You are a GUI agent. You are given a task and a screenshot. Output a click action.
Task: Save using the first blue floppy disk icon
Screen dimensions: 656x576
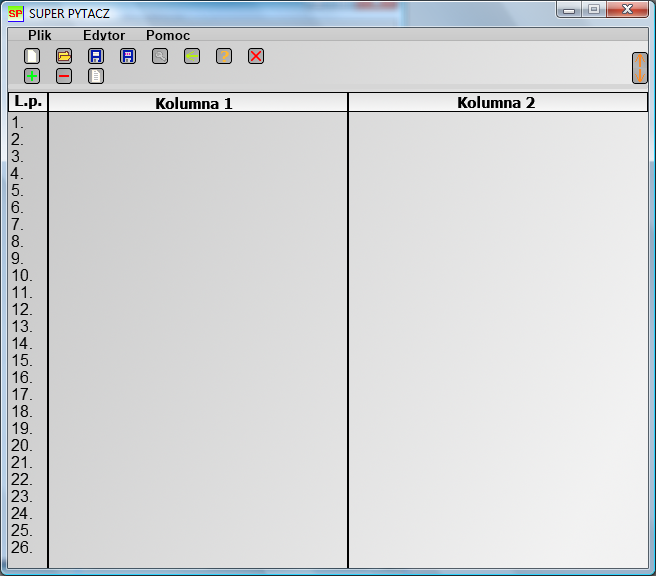point(96,56)
